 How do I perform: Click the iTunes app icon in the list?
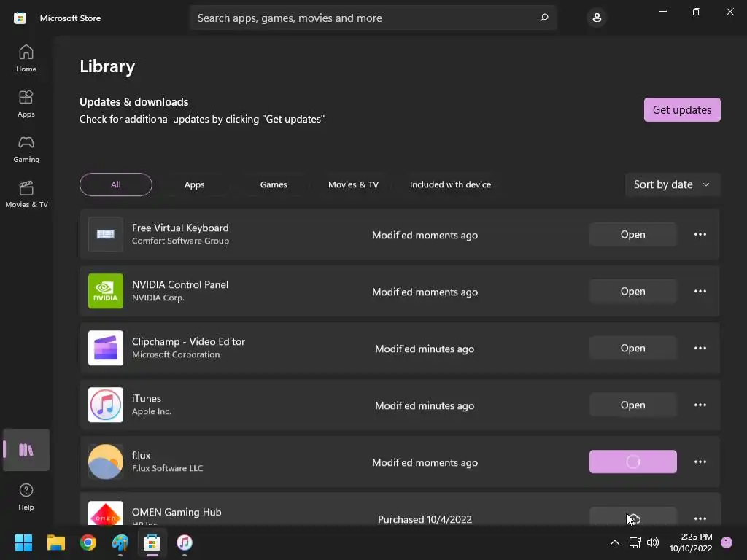(106, 405)
